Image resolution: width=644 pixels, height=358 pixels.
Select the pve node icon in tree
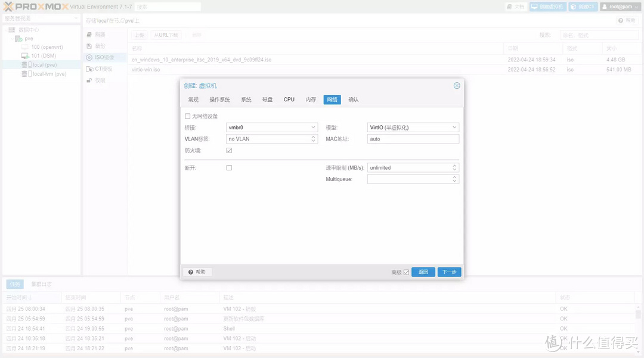pyautogui.click(x=18, y=39)
